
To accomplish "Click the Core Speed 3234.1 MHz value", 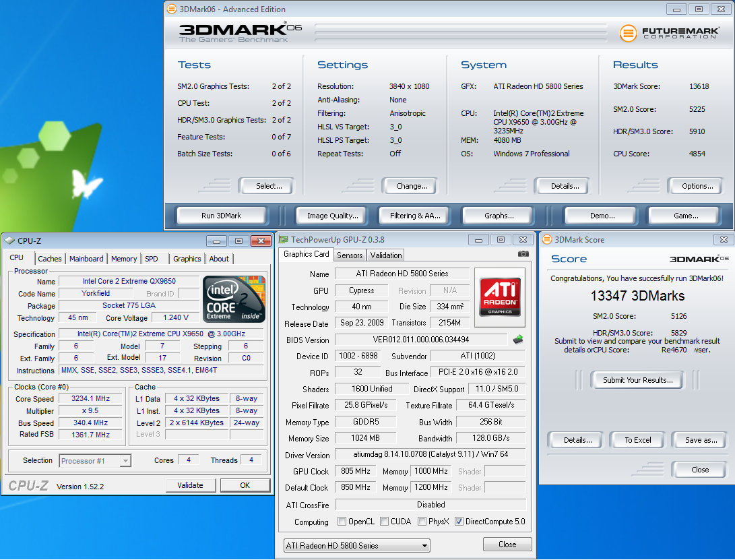I will pos(90,399).
